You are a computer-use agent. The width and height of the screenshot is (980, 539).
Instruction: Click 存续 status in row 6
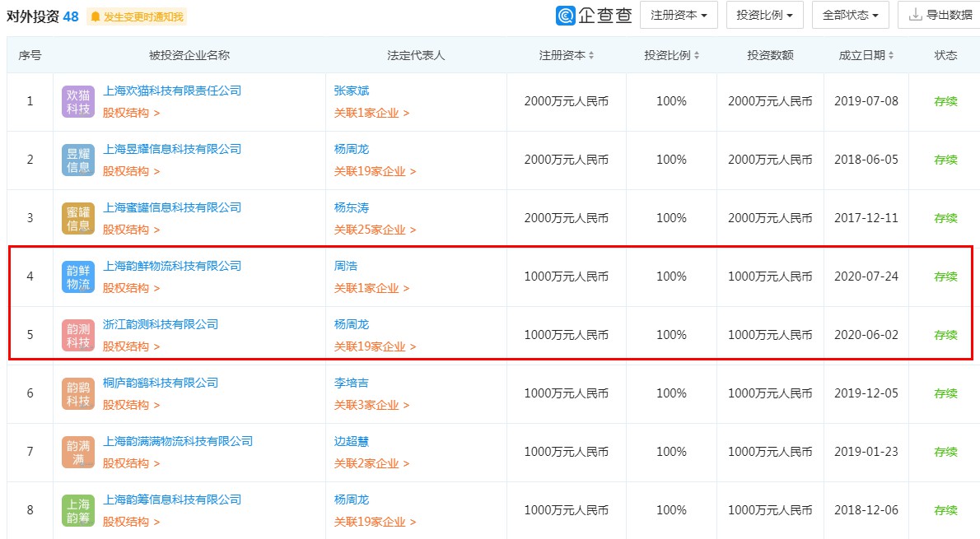click(945, 393)
